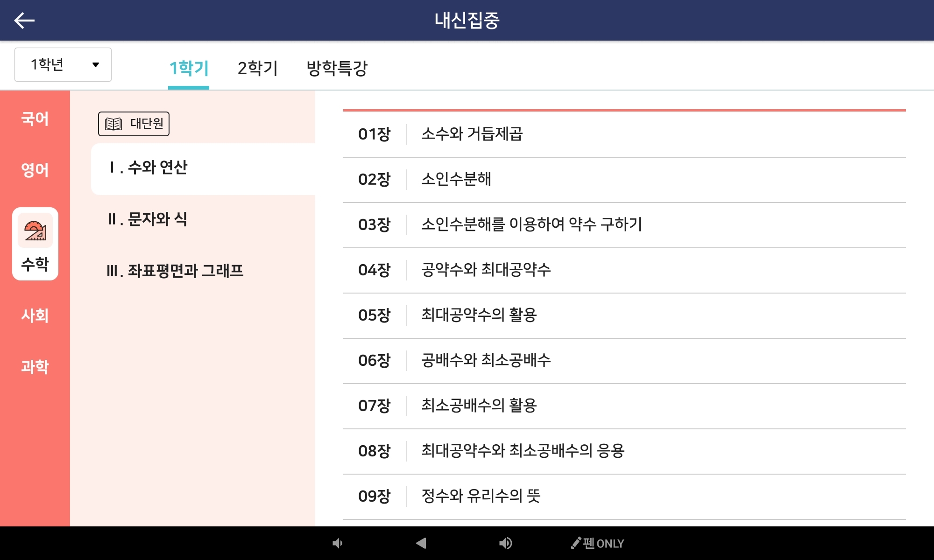Tap the back arrow in the title bar
The width and height of the screenshot is (934, 560).
click(x=24, y=20)
